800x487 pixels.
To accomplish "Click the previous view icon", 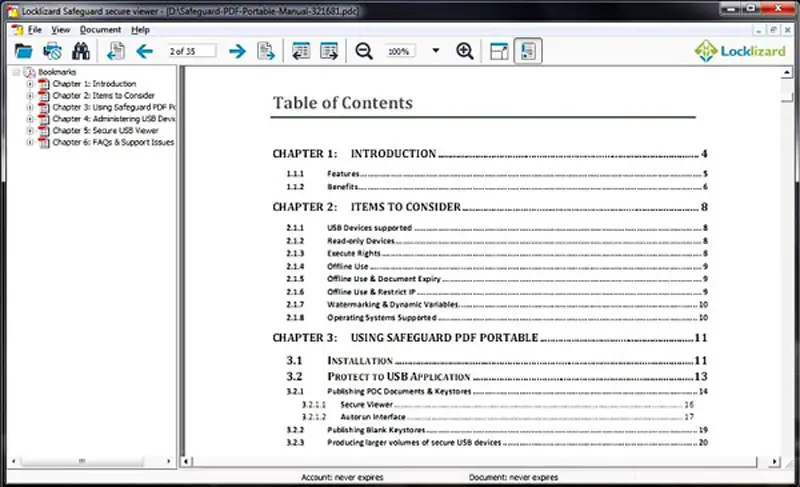I will pos(301,51).
